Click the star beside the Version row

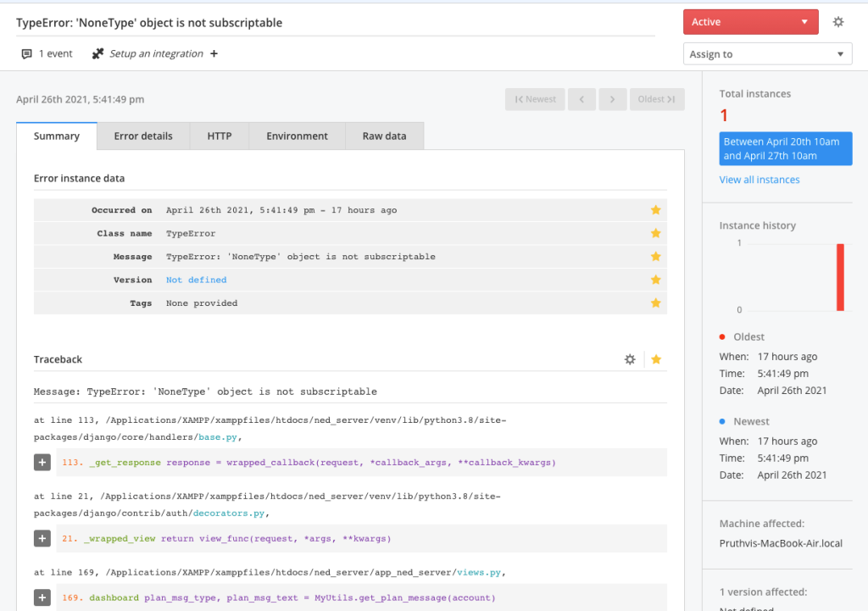(x=655, y=280)
